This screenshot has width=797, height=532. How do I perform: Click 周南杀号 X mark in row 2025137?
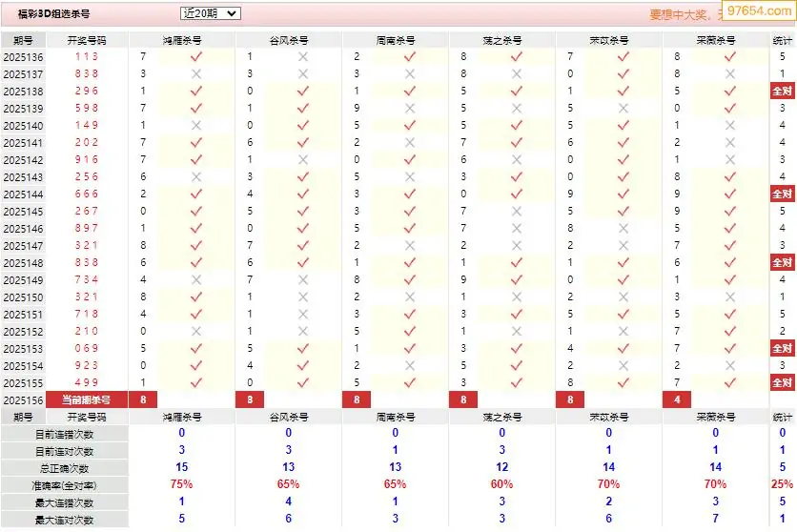(x=410, y=74)
